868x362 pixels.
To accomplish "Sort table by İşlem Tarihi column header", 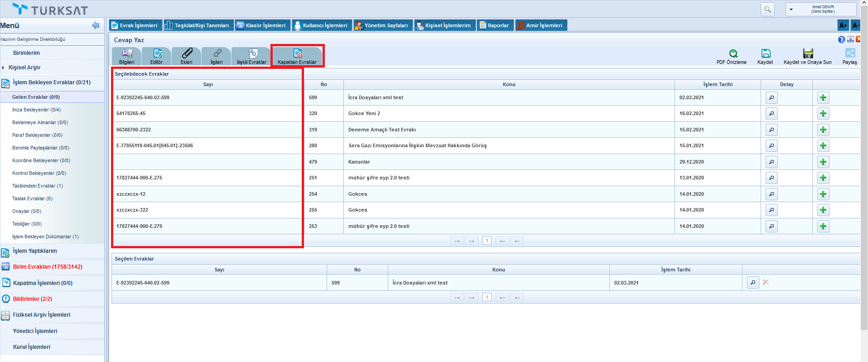I will pyautogui.click(x=718, y=84).
